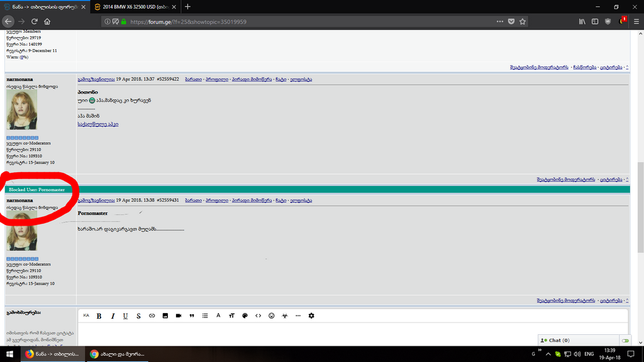The height and width of the screenshot is (362, 644).
Task: Open page actions ellipsis in address bar
Action: click(x=500, y=21)
